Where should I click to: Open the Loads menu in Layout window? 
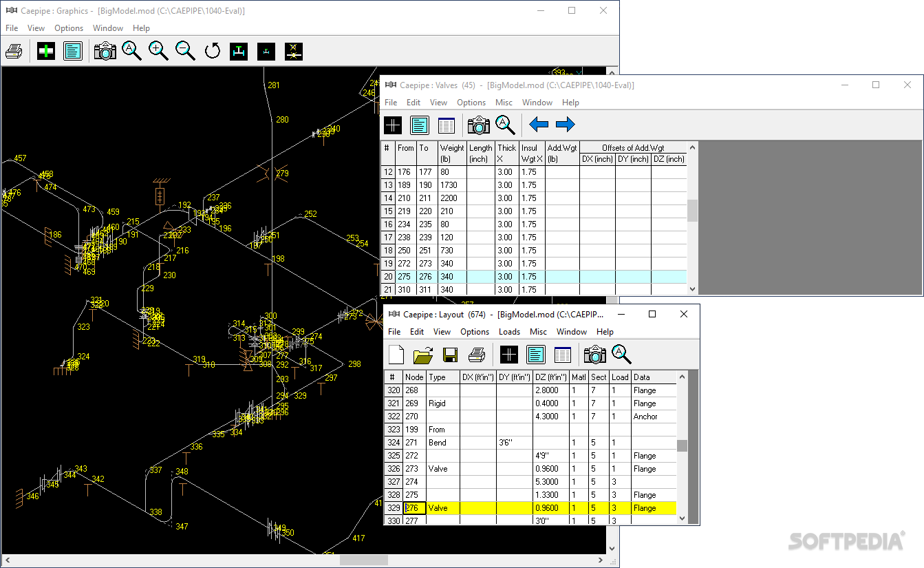tap(509, 332)
